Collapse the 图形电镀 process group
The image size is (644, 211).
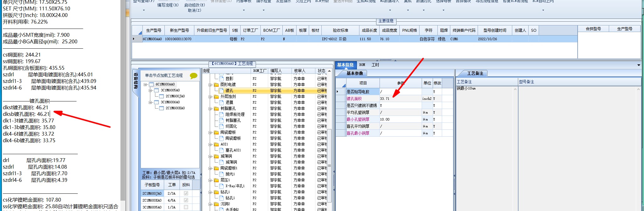point(210,85)
